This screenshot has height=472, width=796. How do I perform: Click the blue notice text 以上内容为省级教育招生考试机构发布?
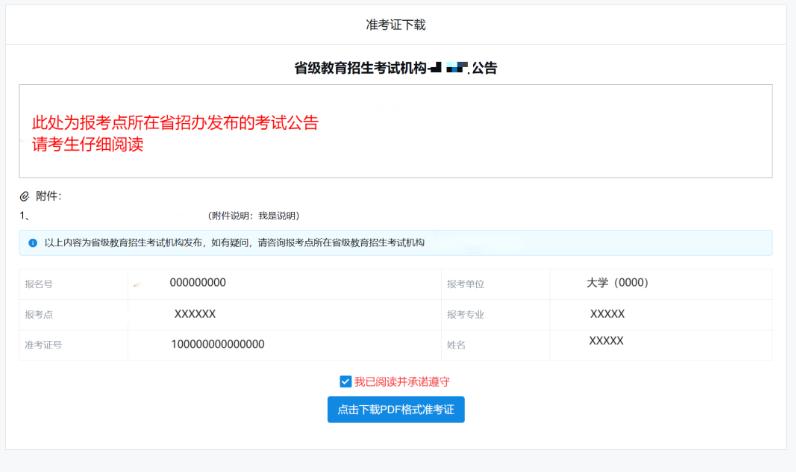point(123,243)
